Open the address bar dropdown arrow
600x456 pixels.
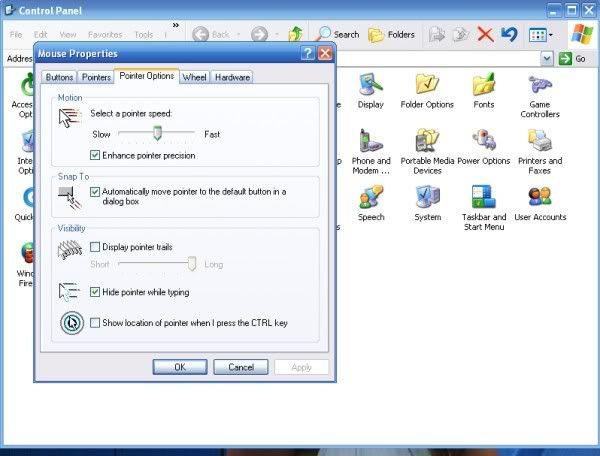[x=547, y=59]
